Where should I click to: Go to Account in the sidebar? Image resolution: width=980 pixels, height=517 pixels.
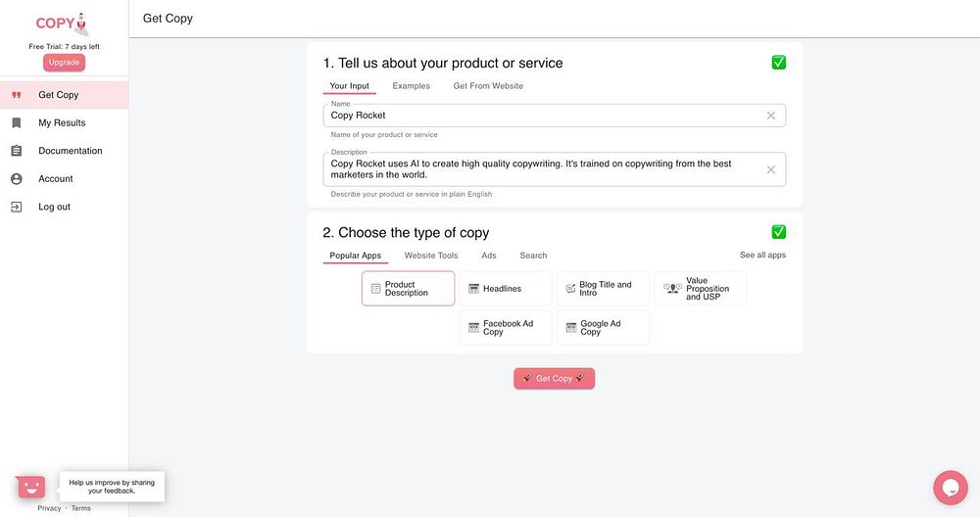click(56, 179)
